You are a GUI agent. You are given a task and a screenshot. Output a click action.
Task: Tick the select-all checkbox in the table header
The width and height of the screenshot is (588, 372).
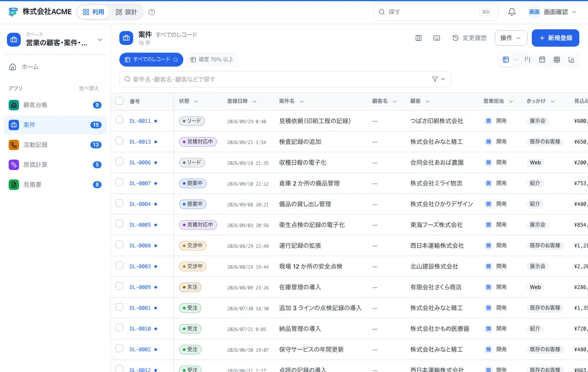[119, 101]
